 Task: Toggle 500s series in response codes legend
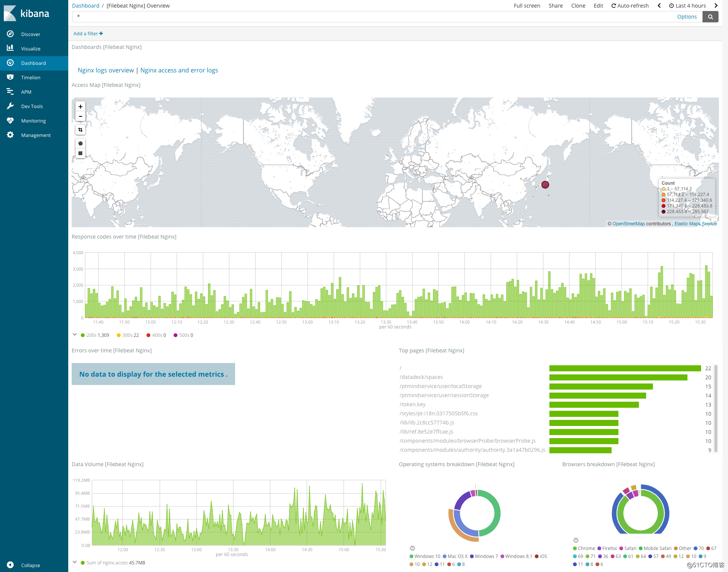coord(184,335)
